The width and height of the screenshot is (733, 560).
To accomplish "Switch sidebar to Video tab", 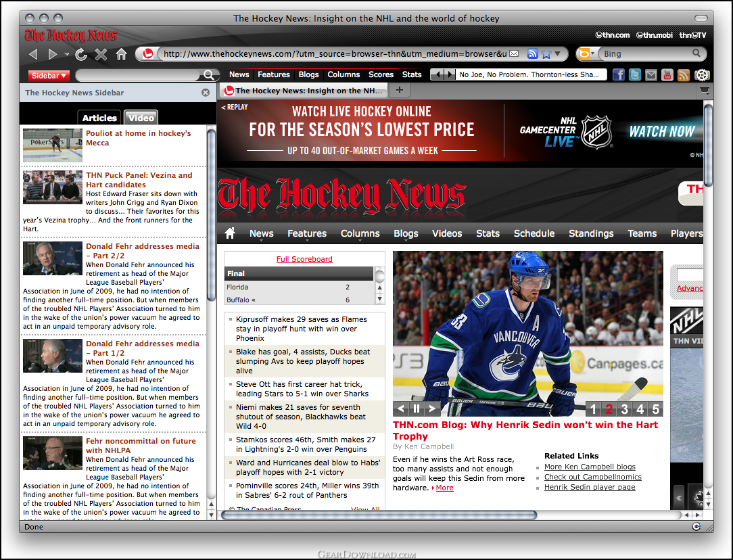I will click(x=141, y=118).
